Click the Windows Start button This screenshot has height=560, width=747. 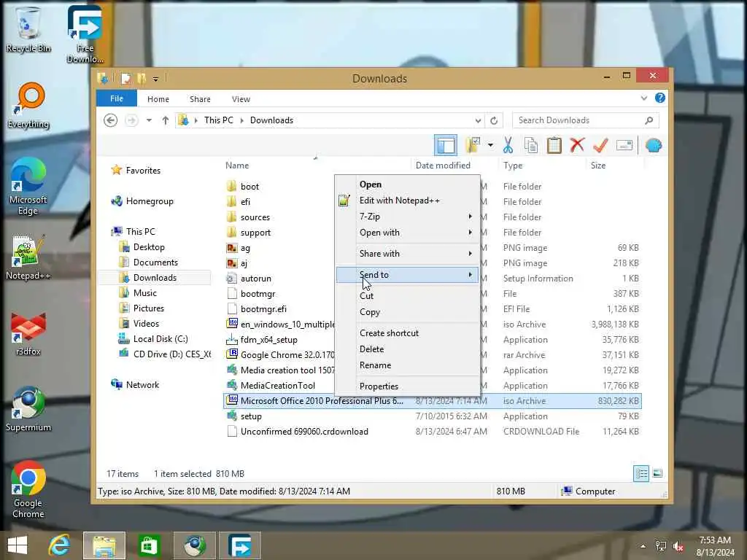[18, 545]
